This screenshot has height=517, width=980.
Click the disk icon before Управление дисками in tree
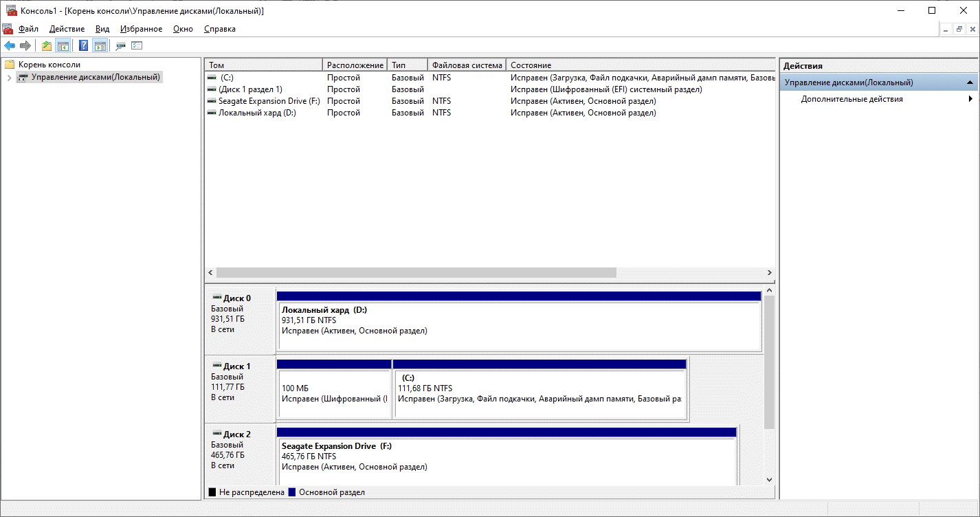pyautogui.click(x=23, y=78)
